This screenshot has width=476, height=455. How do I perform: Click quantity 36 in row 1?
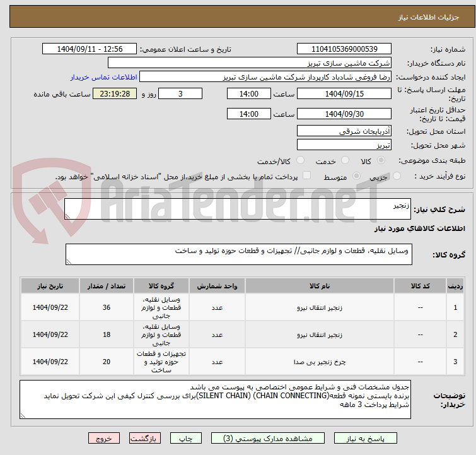click(x=107, y=307)
